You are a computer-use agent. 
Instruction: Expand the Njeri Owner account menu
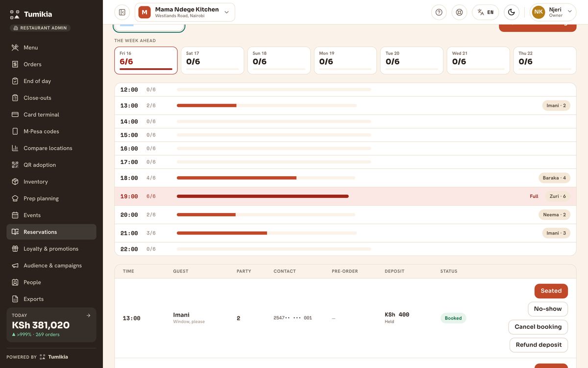coord(553,12)
